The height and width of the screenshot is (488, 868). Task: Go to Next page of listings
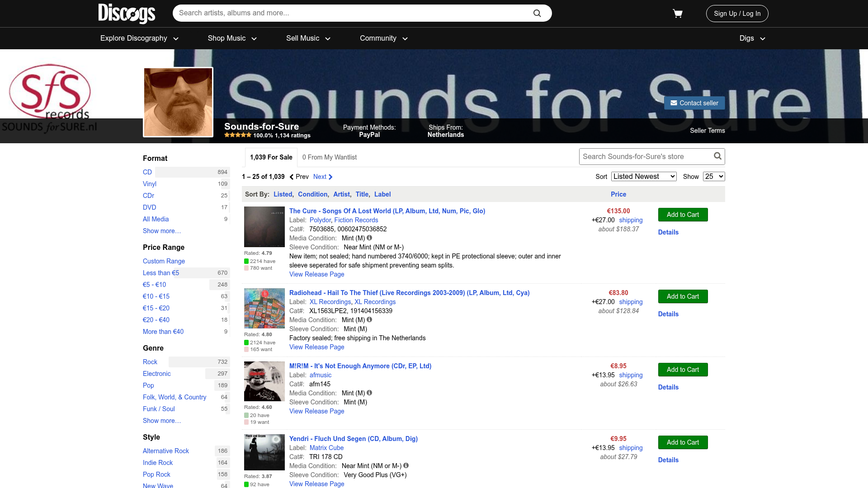tap(323, 177)
